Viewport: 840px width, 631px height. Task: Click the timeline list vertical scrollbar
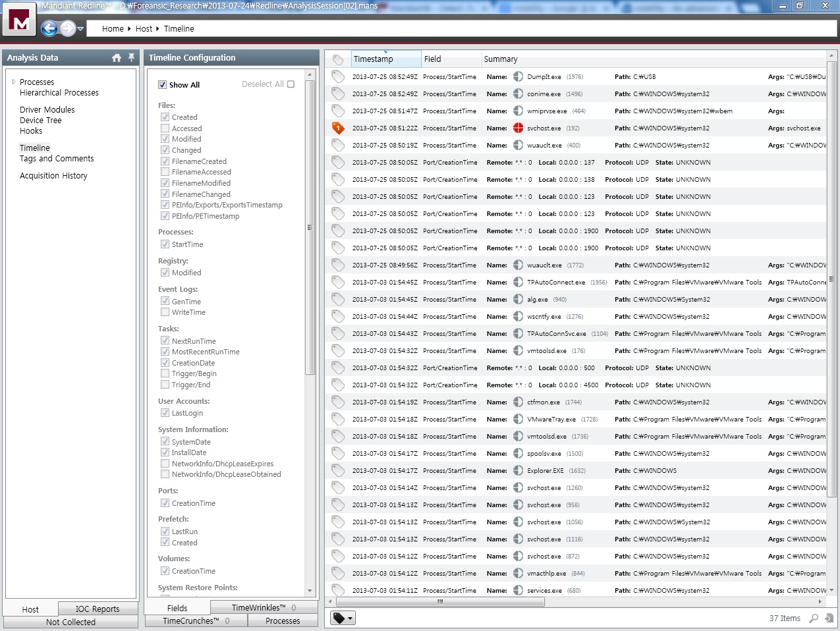(x=831, y=279)
